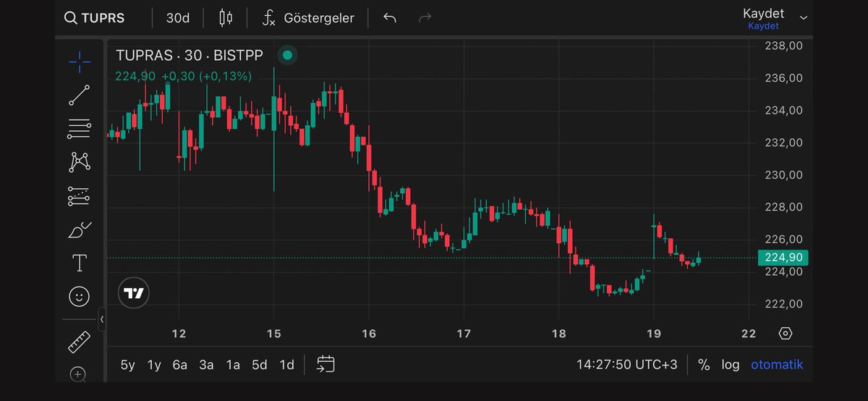Set range to 3a
This screenshot has width=868, height=401.
point(206,365)
